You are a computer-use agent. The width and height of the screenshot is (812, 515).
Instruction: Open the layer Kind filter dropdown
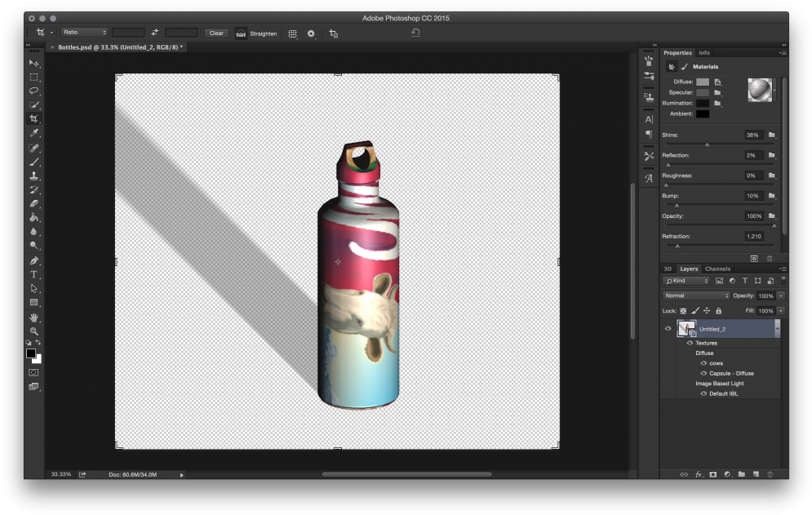click(687, 281)
